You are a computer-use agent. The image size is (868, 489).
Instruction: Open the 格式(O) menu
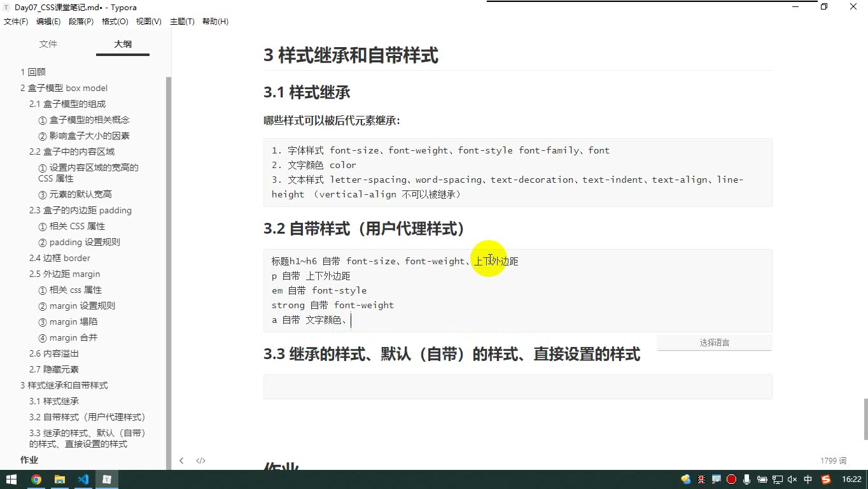(x=115, y=22)
